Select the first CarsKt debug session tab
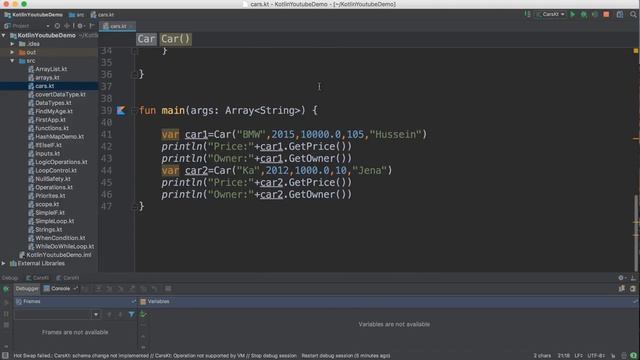Viewport: 640px width, 360px height. tap(38, 278)
